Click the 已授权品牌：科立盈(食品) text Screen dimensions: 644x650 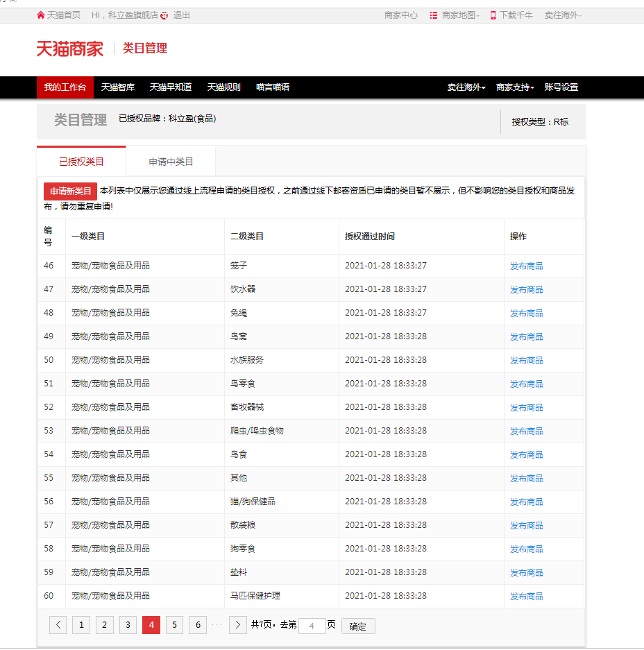coord(167,119)
